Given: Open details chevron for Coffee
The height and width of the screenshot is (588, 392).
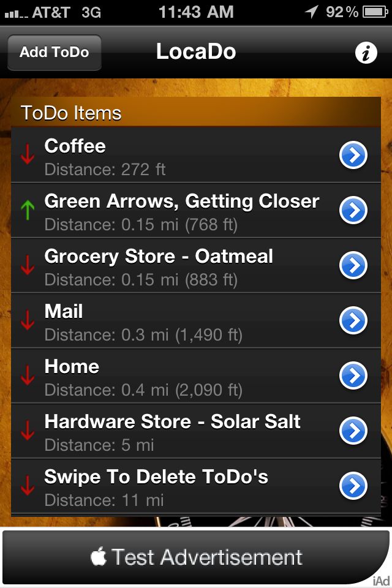Looking at the screenshot, I should point(353,155).
